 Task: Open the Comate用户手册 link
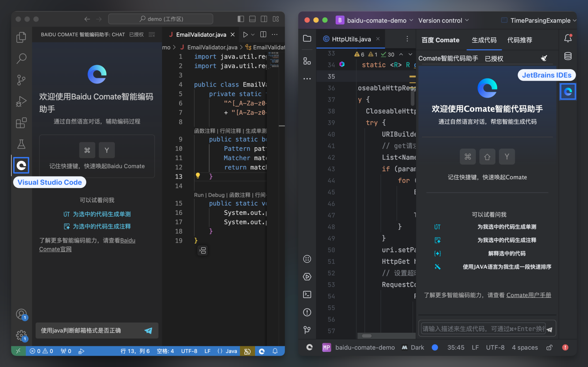pos(529,295)
